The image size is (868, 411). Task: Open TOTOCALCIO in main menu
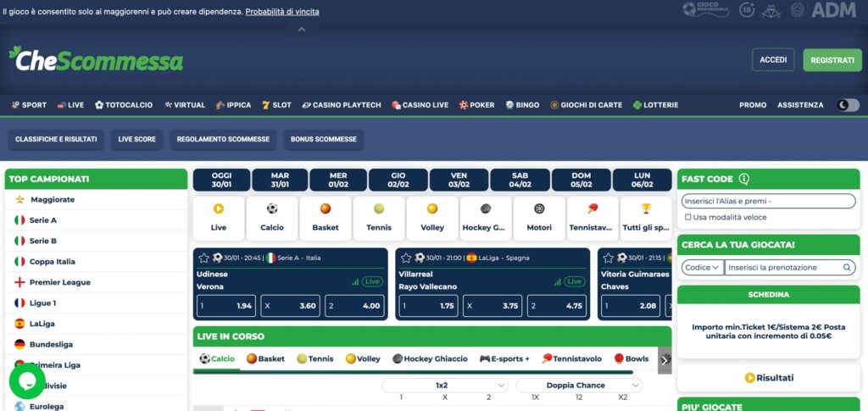pyautogui.click(x=124, y=105)
